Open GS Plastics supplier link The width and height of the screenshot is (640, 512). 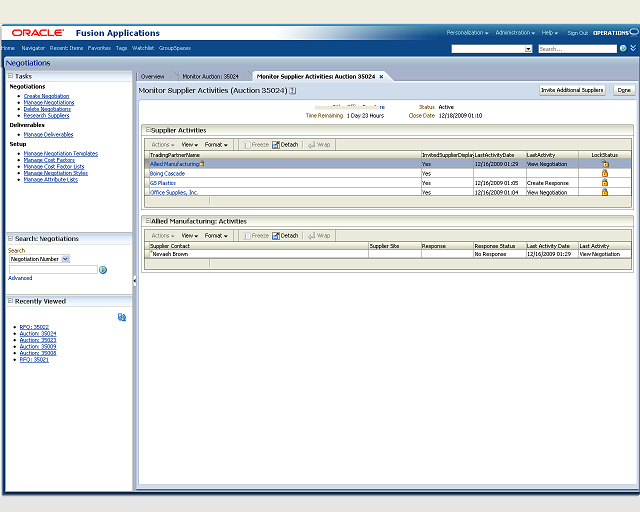[163, 183]
